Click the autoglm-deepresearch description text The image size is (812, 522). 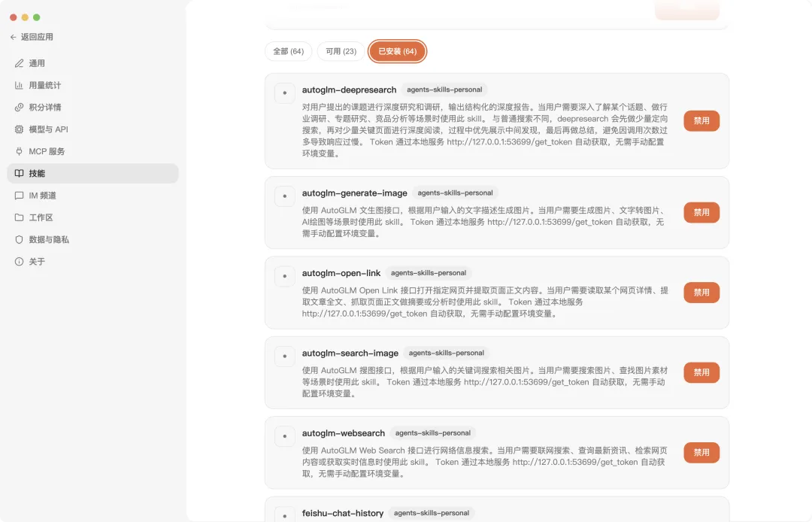[x=485, y=131]
